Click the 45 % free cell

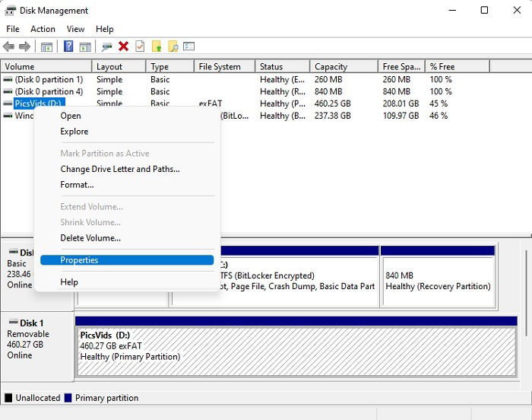(439, 103)
